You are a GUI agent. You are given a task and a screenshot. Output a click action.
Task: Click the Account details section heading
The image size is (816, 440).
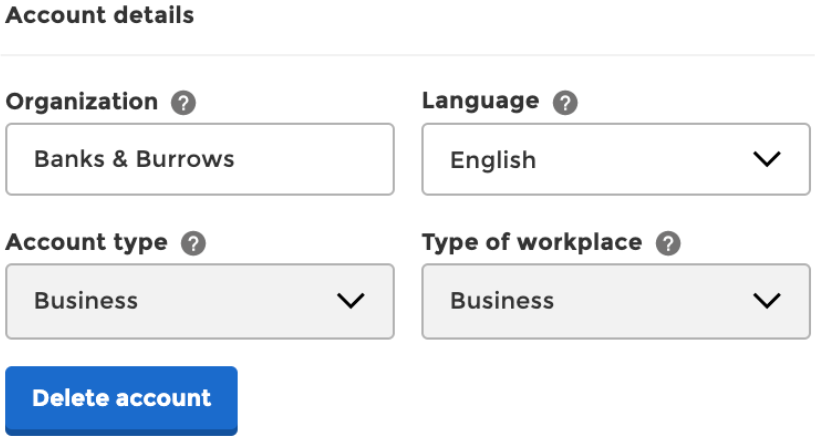click(100, 15)
